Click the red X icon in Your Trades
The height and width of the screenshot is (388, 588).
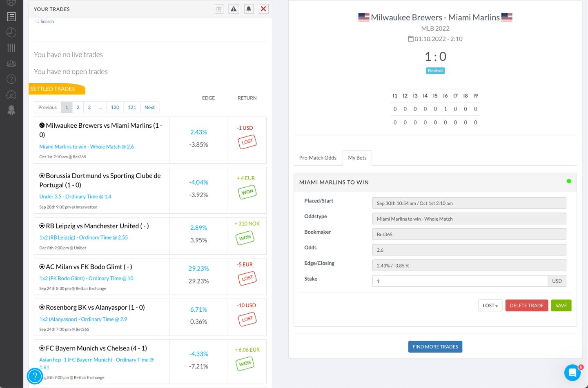tap(263, 9)
